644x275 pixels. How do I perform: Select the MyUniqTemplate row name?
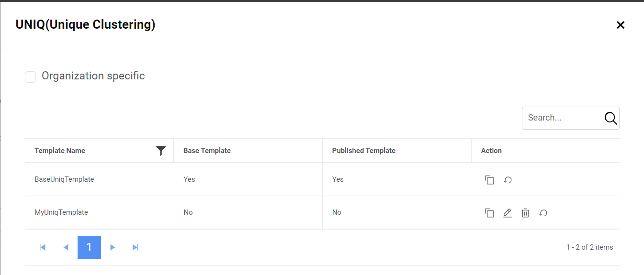coord(61,212)
